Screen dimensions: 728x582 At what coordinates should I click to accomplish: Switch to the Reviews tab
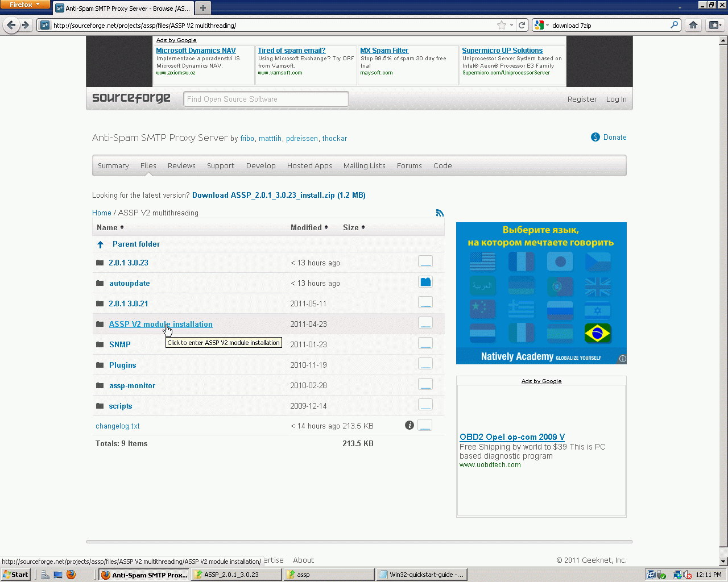coord(181,166)
